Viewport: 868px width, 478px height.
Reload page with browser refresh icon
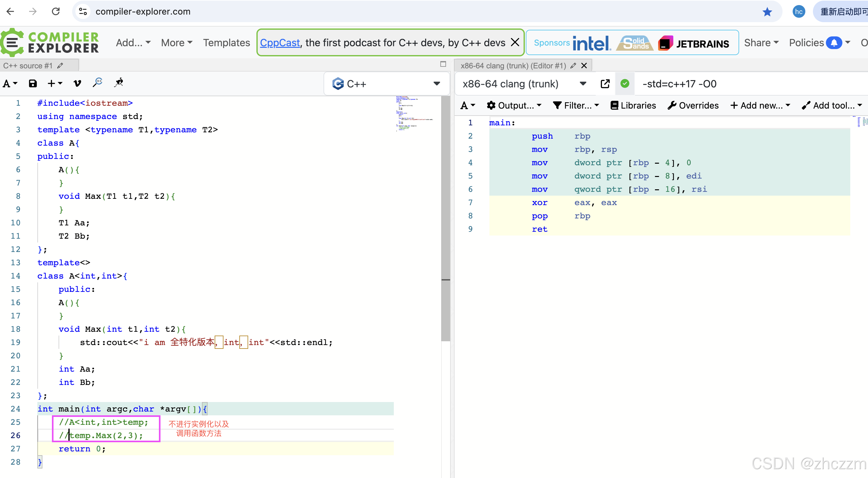(56, 12)
